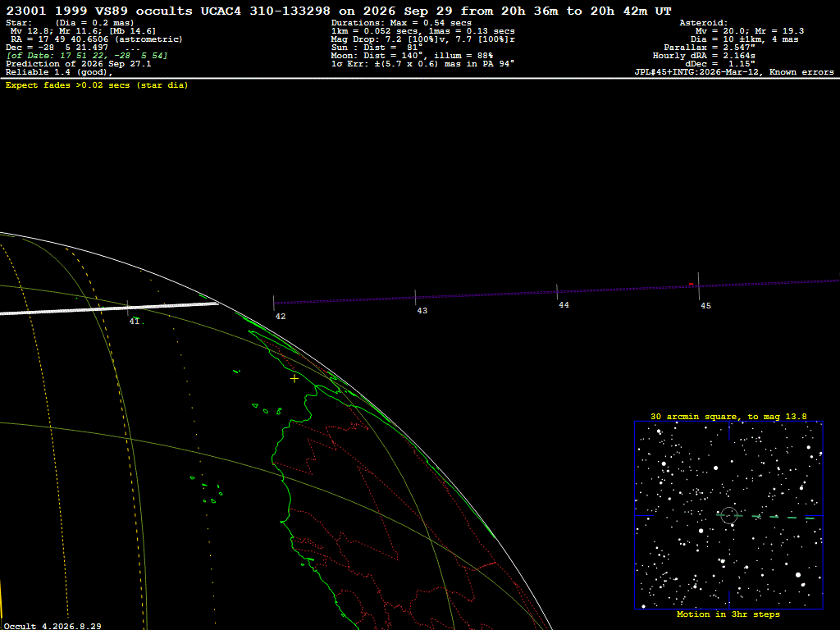Screen dimensions: 840x630
Task: Select the 43 minute tick mark
Action: tap(415, 298)
